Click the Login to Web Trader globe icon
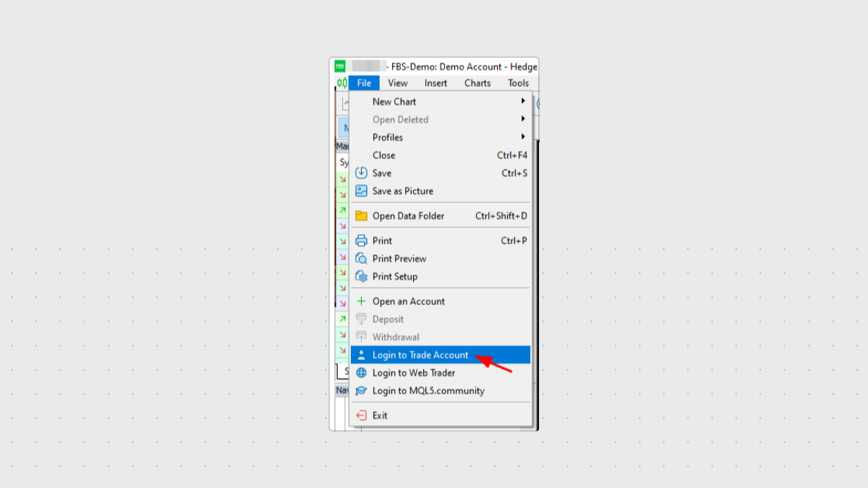868x488 pixels. point(361,373)
